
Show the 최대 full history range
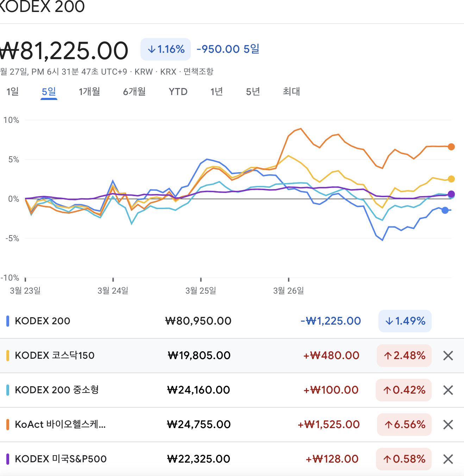(x=291, y=92)
